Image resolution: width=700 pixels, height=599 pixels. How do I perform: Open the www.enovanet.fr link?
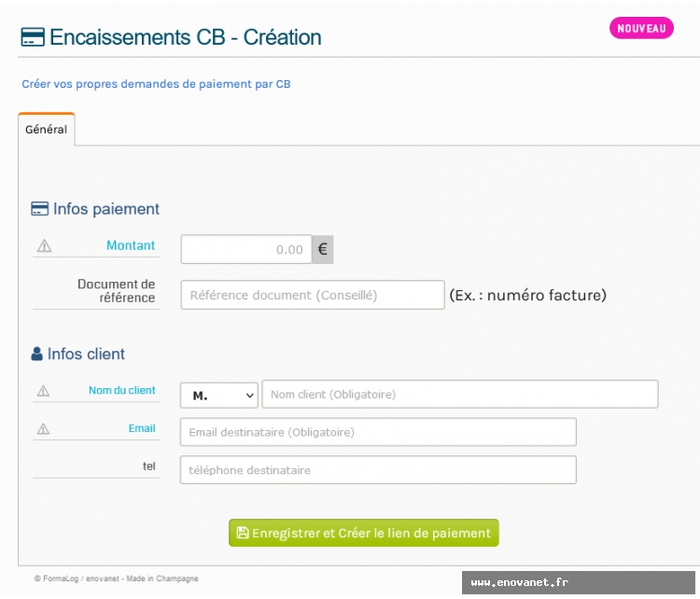point(519,582)
